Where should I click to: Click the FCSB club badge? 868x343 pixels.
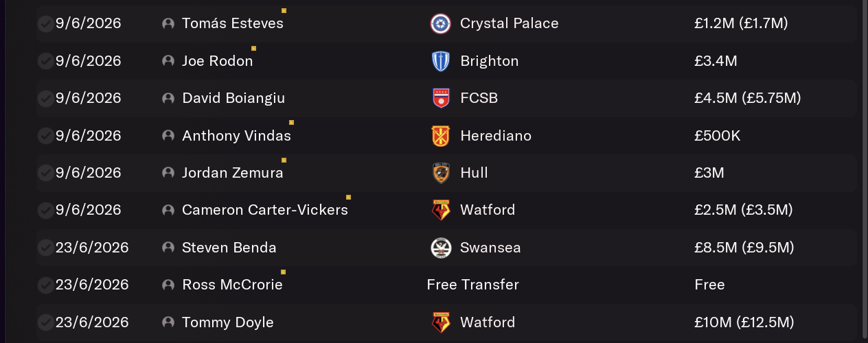click(x=440, y=98)
